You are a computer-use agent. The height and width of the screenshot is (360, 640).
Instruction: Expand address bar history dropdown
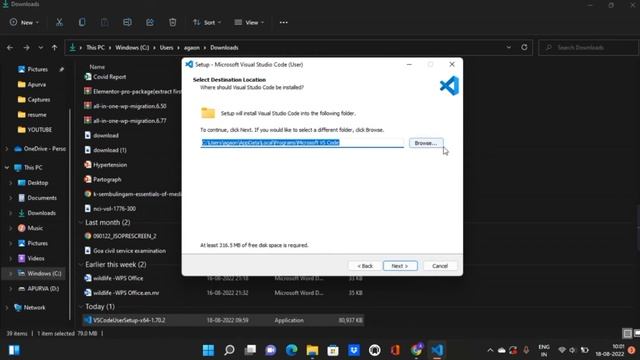point(509,47)
